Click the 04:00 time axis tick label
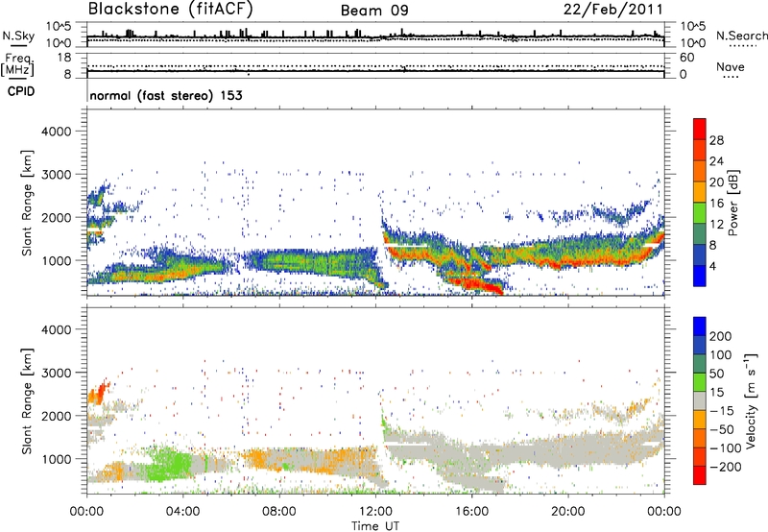 click(183, 512)
